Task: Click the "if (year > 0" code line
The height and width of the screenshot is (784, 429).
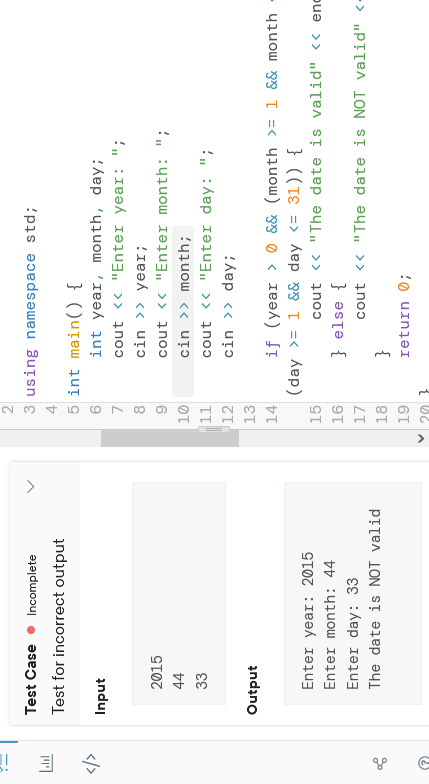Action: pos(272,180)
